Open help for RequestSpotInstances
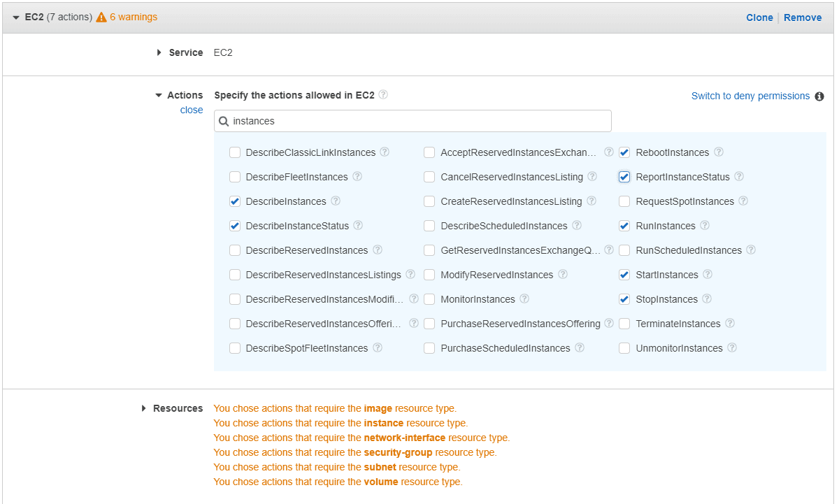This screenshot has width=839, height=504. tap(743, 201)
